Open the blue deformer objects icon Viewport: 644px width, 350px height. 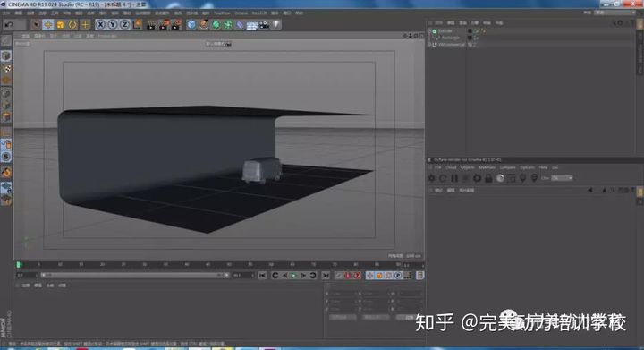pyautogui.click(x=240, y=25)
